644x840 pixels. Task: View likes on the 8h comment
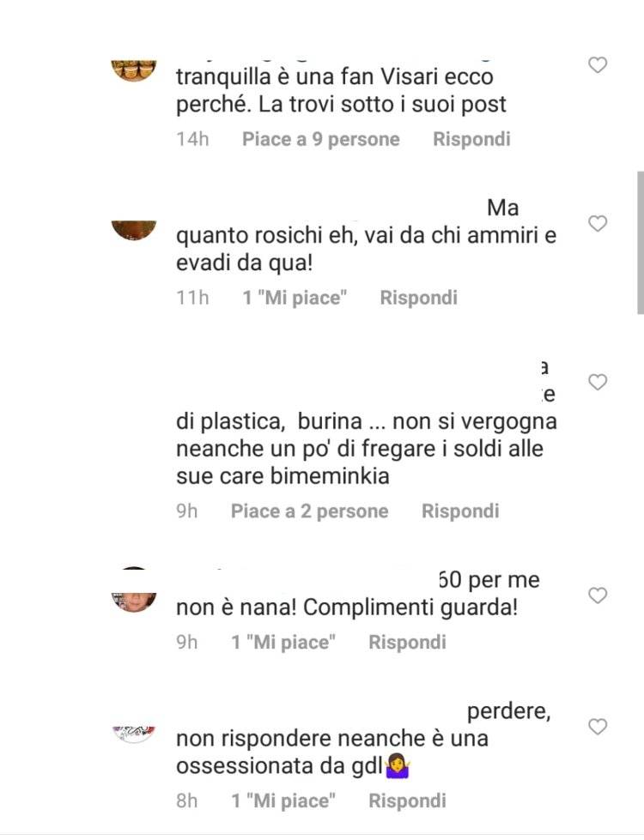[283, 801]
